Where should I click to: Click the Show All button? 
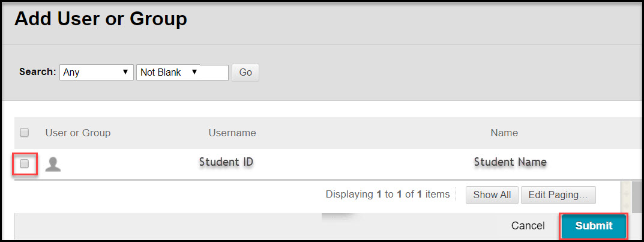(492, 195)
